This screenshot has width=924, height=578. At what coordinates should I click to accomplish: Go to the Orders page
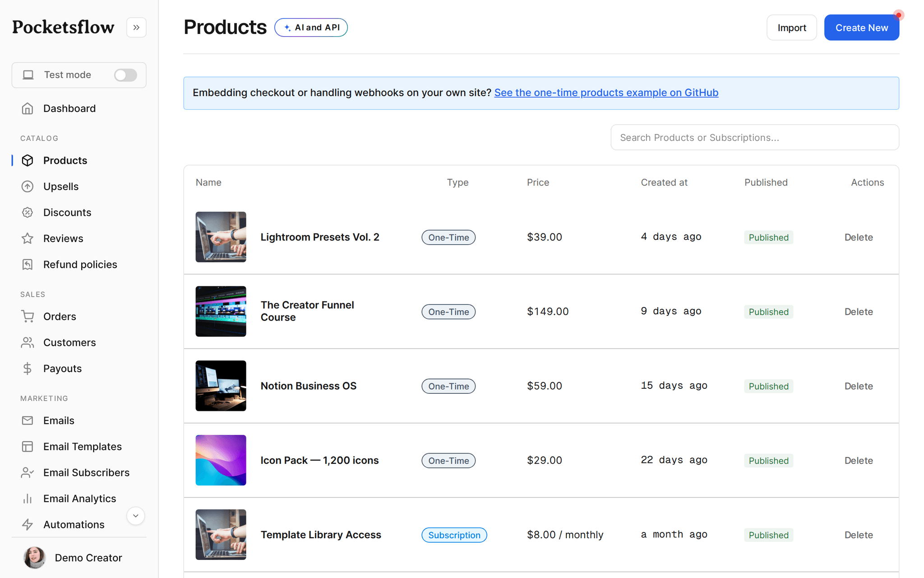pos(60,317)
